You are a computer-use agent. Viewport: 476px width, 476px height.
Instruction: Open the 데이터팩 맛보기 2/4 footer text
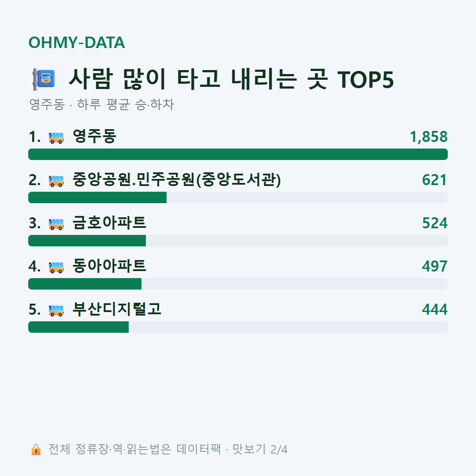(168, 449)
